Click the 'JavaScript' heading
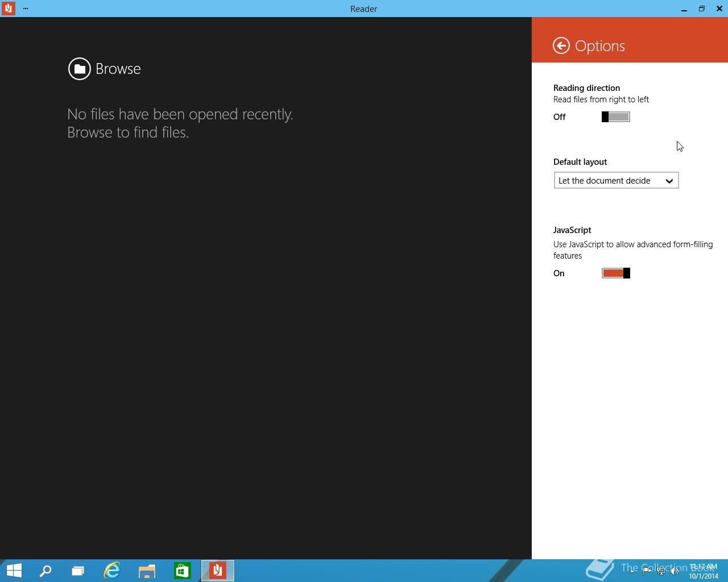Viewport: 728px width, 582px height. [x=572, y=230]
